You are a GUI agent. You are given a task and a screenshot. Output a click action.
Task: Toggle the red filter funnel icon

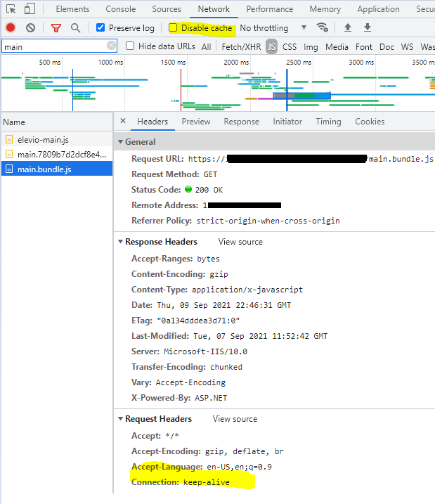click(56, 28)
